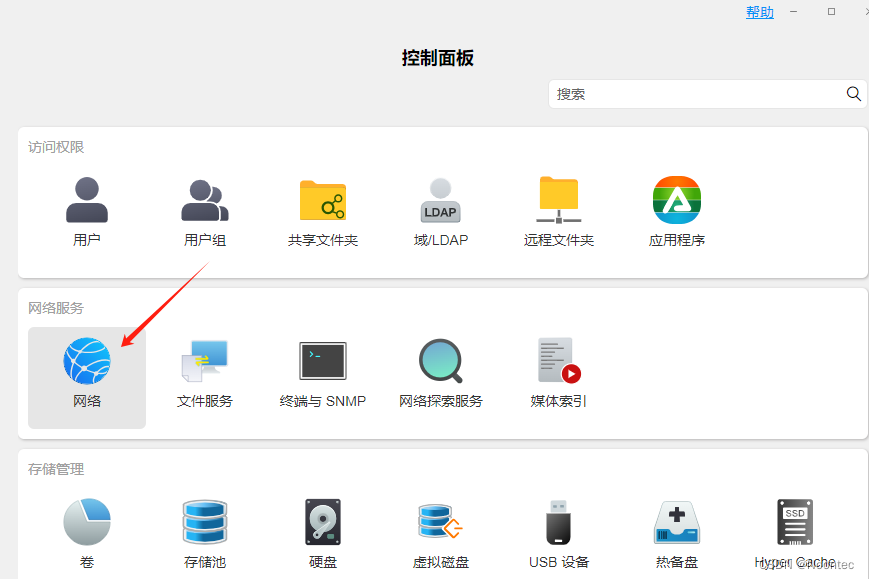Open the 存储池 storage pool icon
This screenshot has width=869, height=579.
coord(205,522)
